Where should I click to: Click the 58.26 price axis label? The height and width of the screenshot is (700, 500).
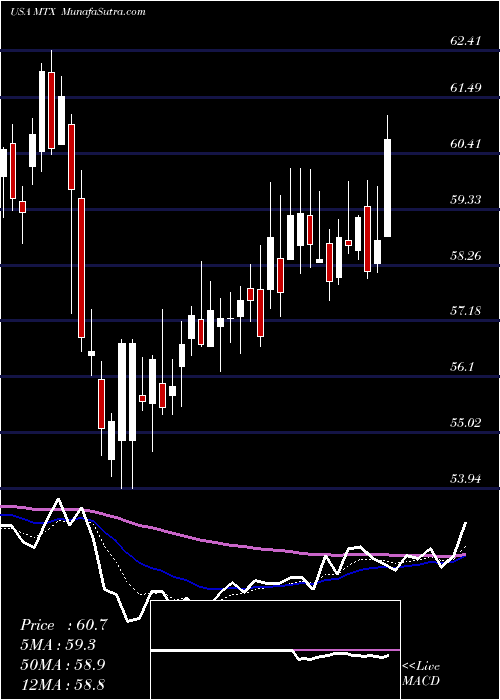click(466, 256)
